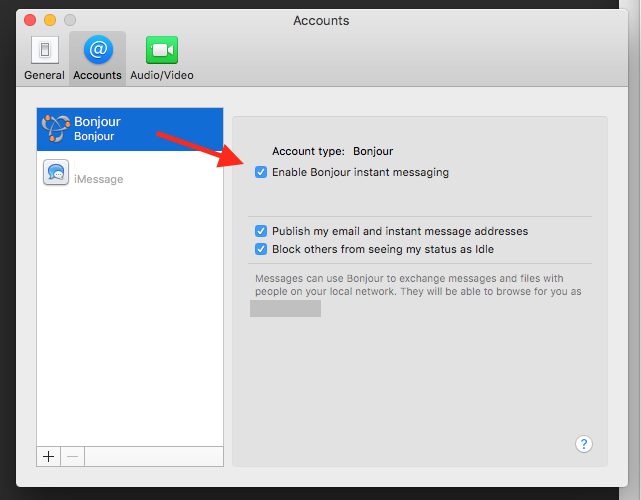The image size is (641, 500).
Task: Remove account with minus button
Action: point(72,456)
